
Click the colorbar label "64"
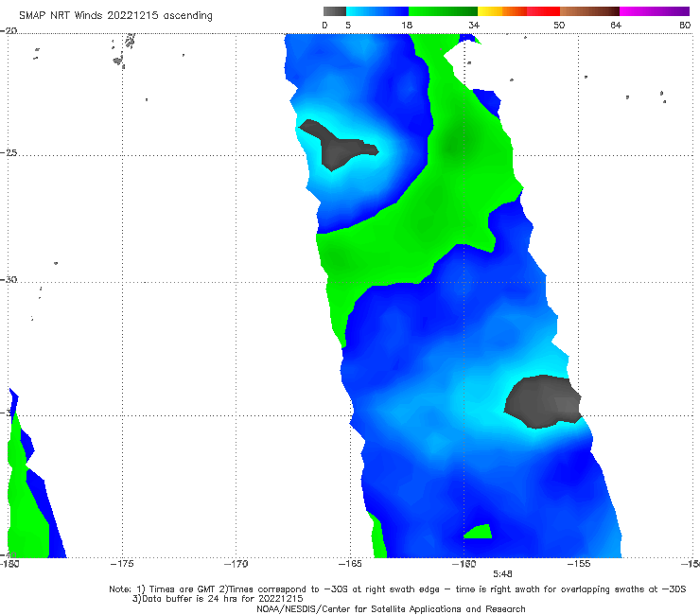coord(616,26)
